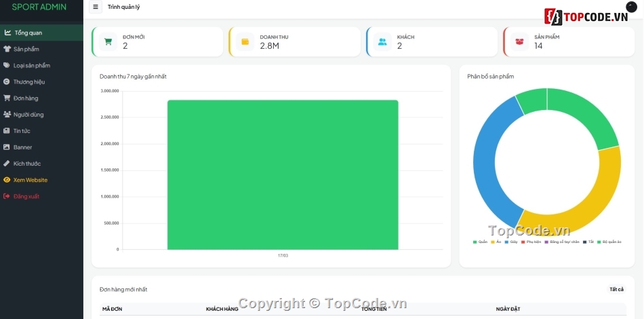Screen dimensions: 644x319
Task: Click the green cart icon in Đơn mới card
Action: pyautogui.click(x=108, y=41)
